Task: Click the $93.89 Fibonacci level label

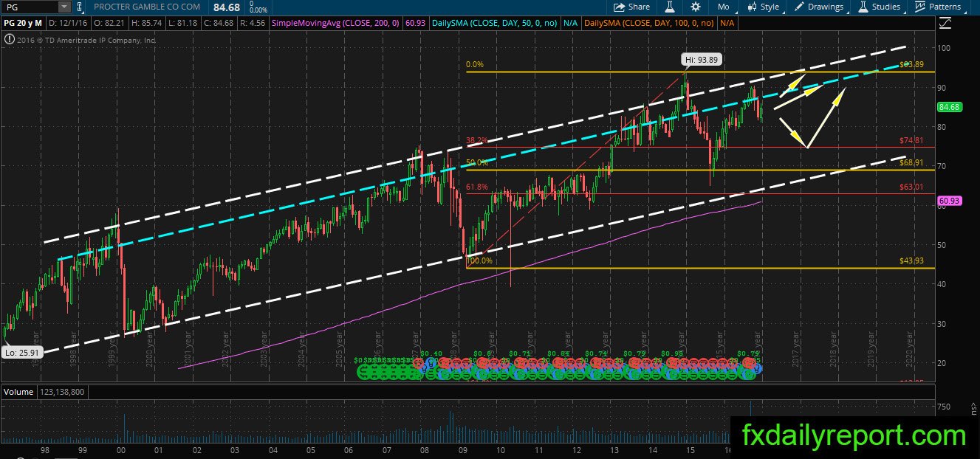Action: click(x=911, y=65)
